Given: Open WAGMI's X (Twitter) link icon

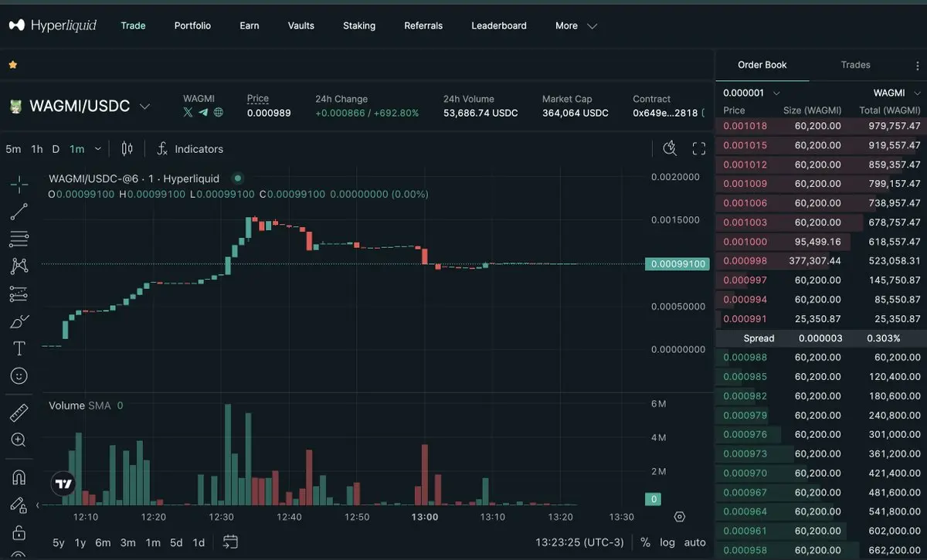Looking at the screenshot, I should coord(188,112).
